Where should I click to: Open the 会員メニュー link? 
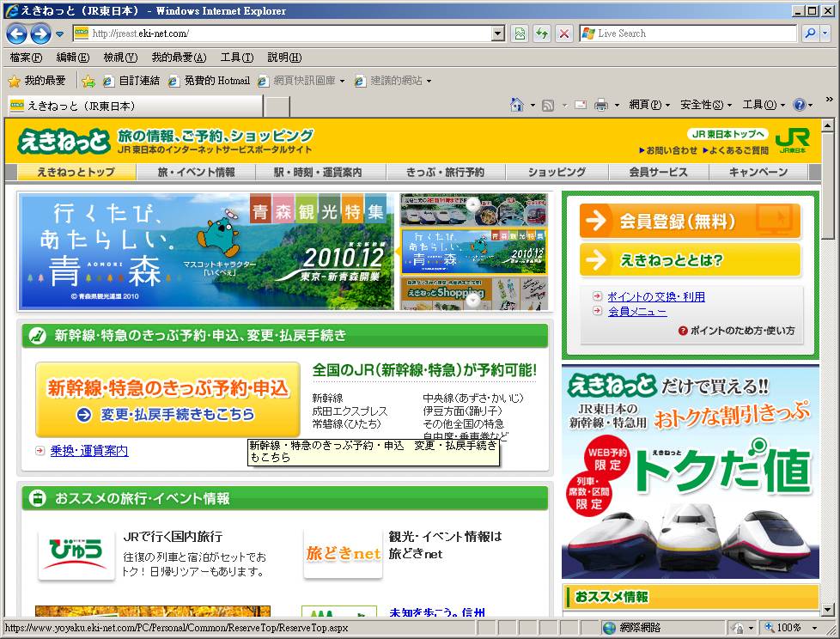click(x=637, y=311)
